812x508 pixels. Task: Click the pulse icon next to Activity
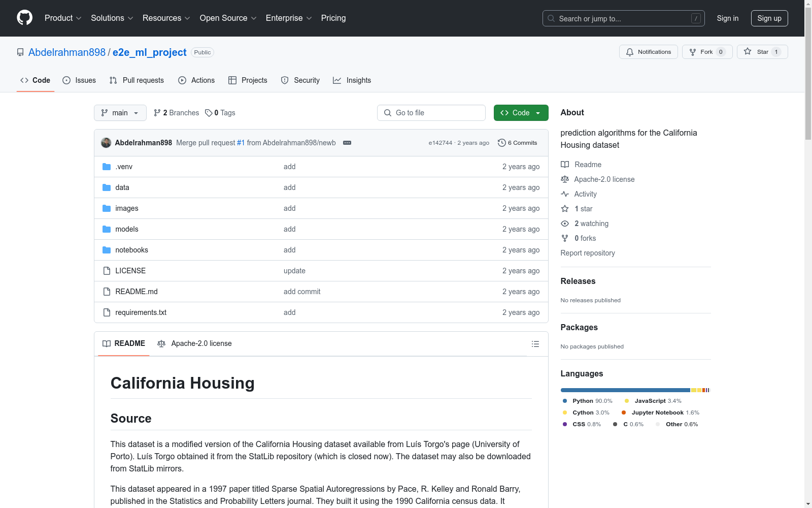pyautogui.click(x=565, y=194)
